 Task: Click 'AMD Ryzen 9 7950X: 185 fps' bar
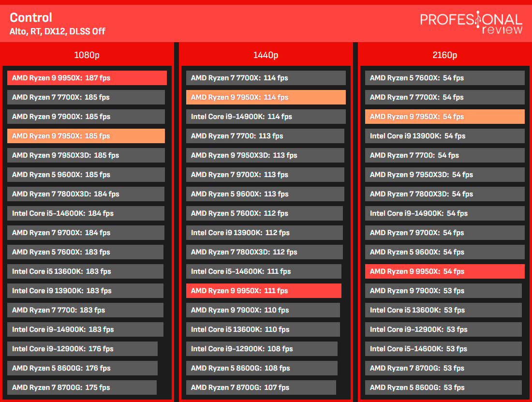(x=86, y=136)
